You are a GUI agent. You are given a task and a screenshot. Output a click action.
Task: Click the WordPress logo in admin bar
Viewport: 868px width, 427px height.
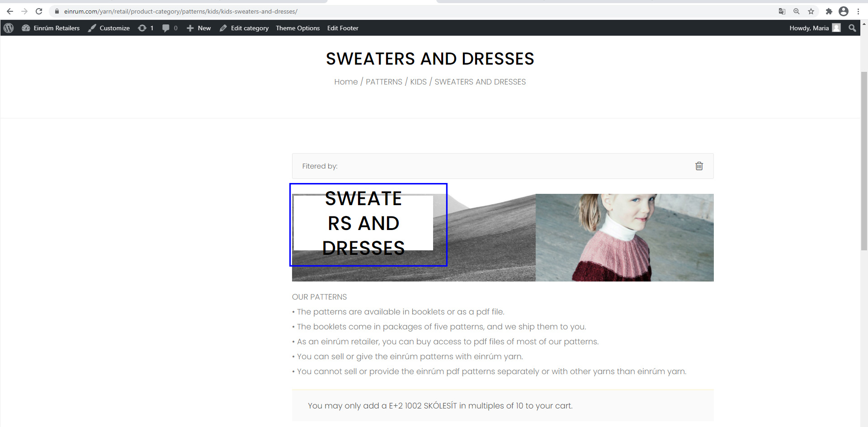[x=9, y=28]
